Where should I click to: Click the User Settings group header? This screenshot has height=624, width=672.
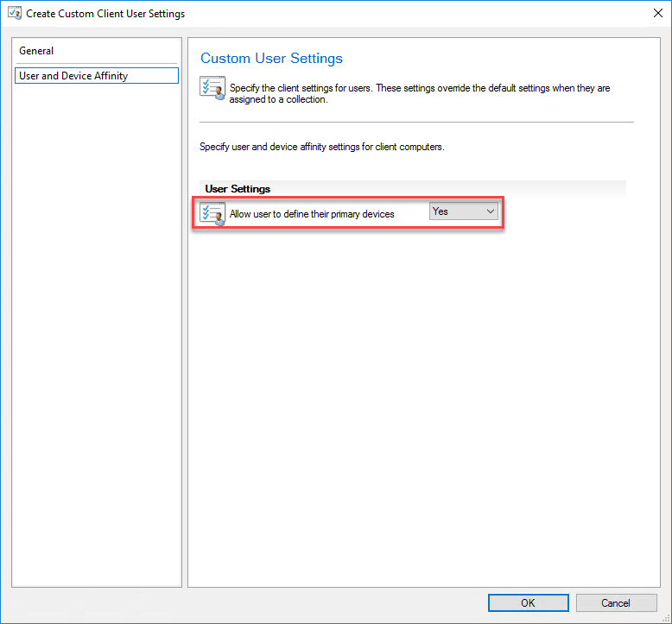coord(238,188)
